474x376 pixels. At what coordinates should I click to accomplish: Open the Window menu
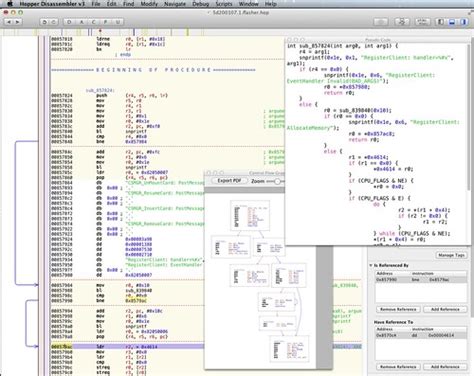tap(249, 4)
